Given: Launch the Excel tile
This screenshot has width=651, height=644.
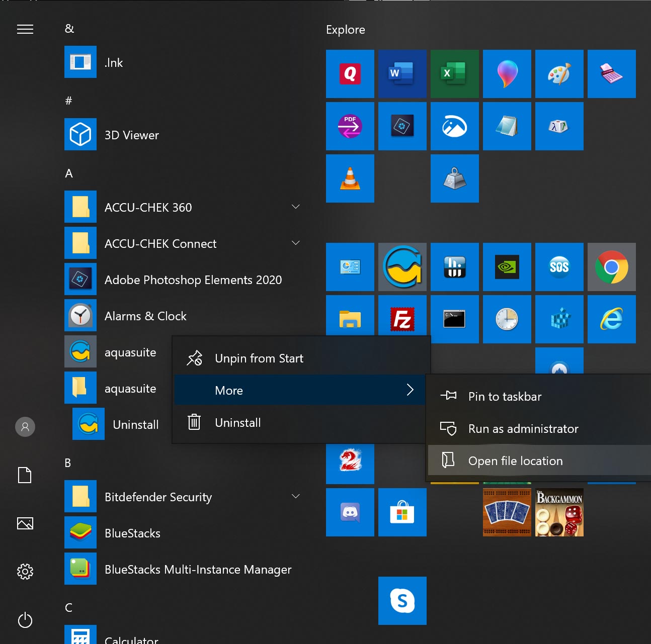Looking at the screenshot, I should [454, 74].
